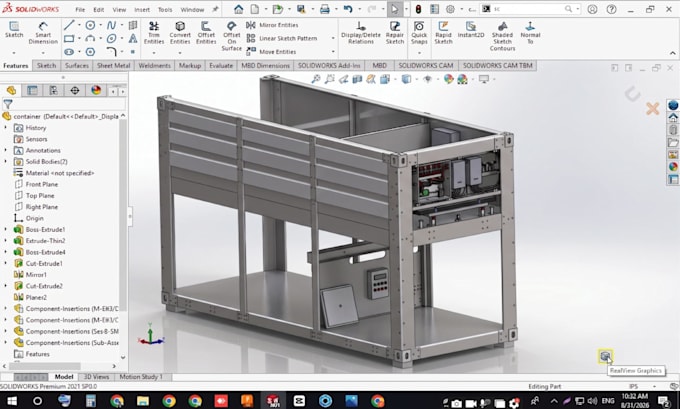Toggle the RealView Graphics button

click(x=605, y=357)
